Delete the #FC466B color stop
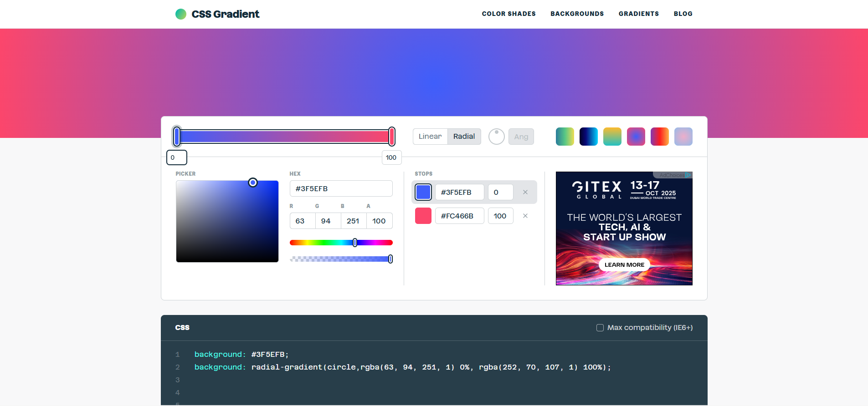 [x=525, y=216]
